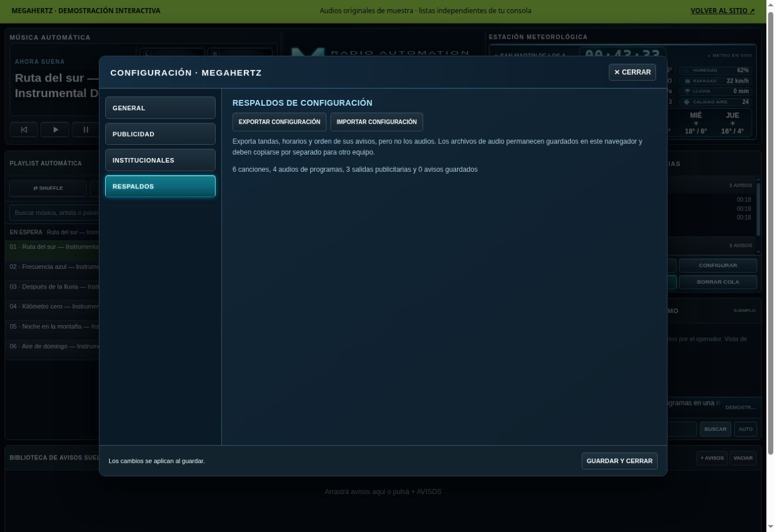
Task: Click the sun icon under JUE forecast
Action: [x=732, y=123]
